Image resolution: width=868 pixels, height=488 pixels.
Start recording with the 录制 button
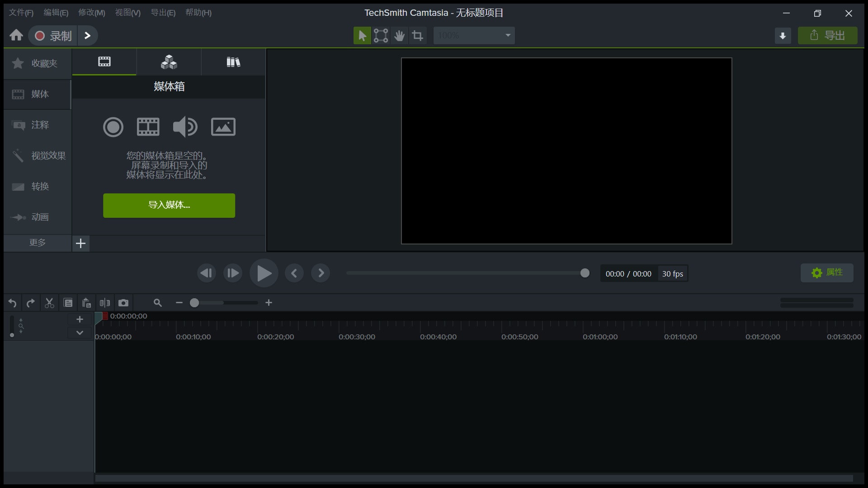(53, 36)
